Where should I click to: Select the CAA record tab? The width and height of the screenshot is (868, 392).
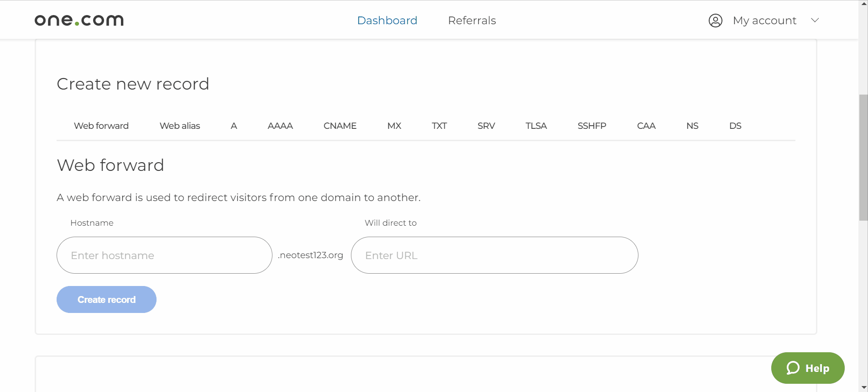(x=646, y=126)
